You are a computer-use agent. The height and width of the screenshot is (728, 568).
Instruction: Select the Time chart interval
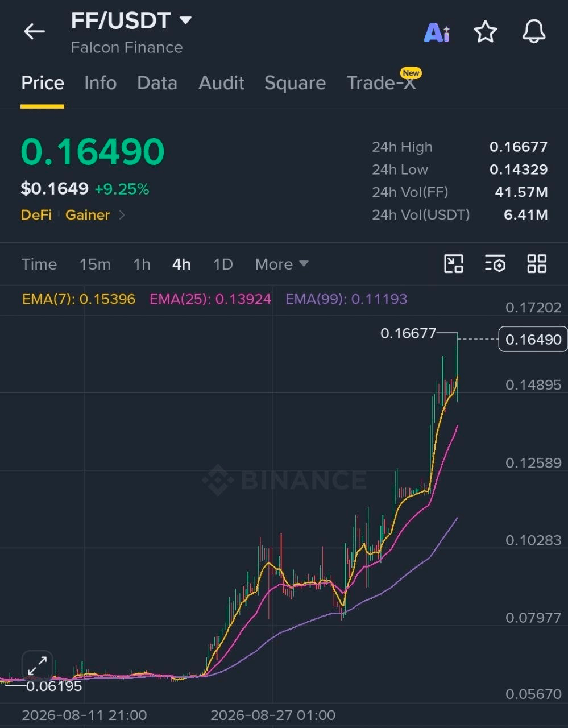click(39, 264)
